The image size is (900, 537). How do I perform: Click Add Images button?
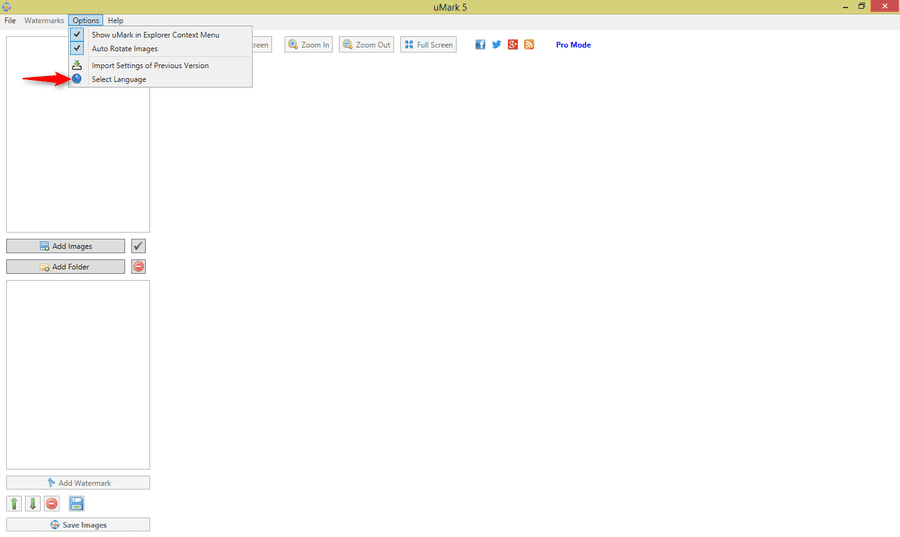65,246
